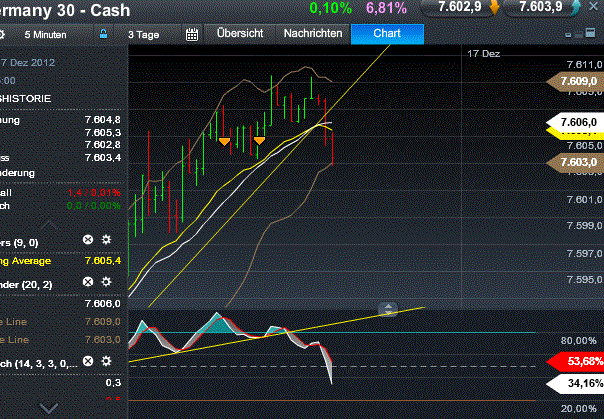Click the first orange triangle marker on chart
This screenshot has height=419, width=604.
(224, 141)
